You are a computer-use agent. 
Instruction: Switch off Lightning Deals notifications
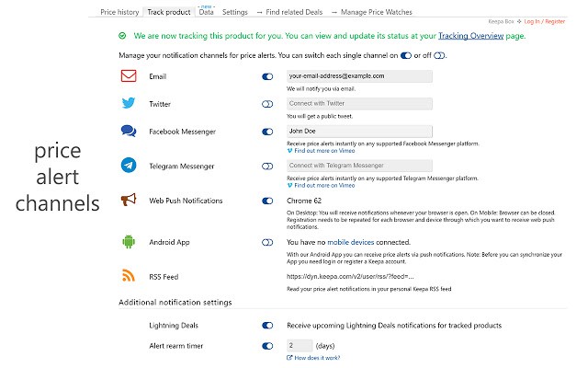(267, 325)
